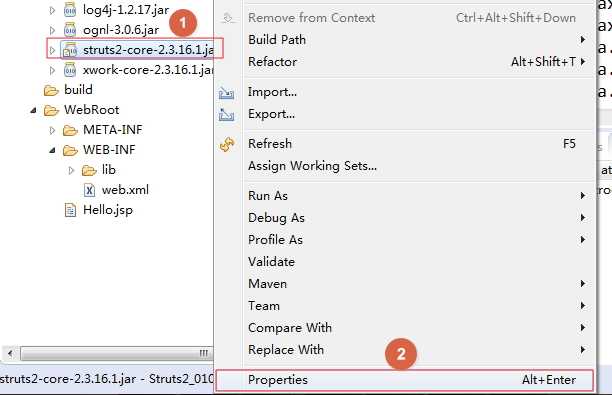The image size is (612, 395).
Task: Select struts2-core-2.3.16.1.jar in tree
Action: coord(148,50)
